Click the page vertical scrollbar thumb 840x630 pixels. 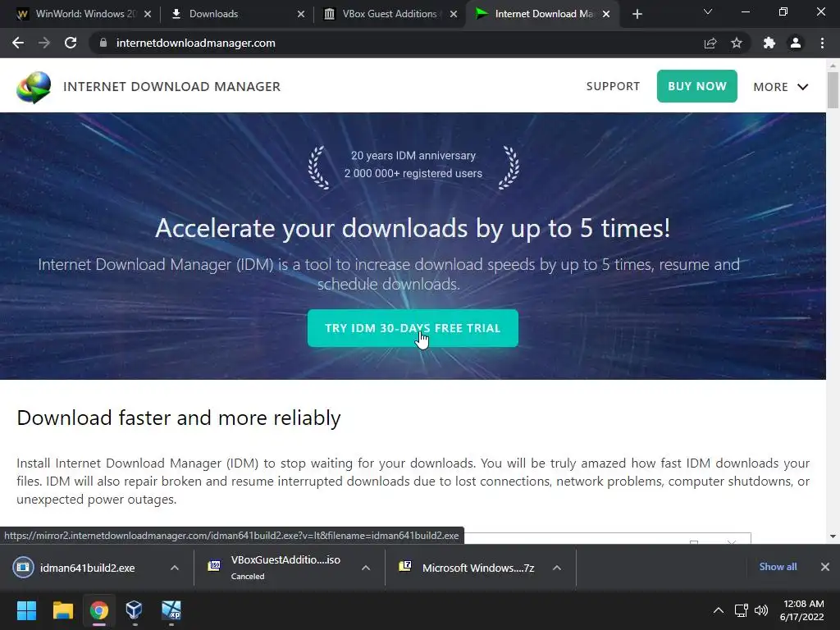coord(833,90)
